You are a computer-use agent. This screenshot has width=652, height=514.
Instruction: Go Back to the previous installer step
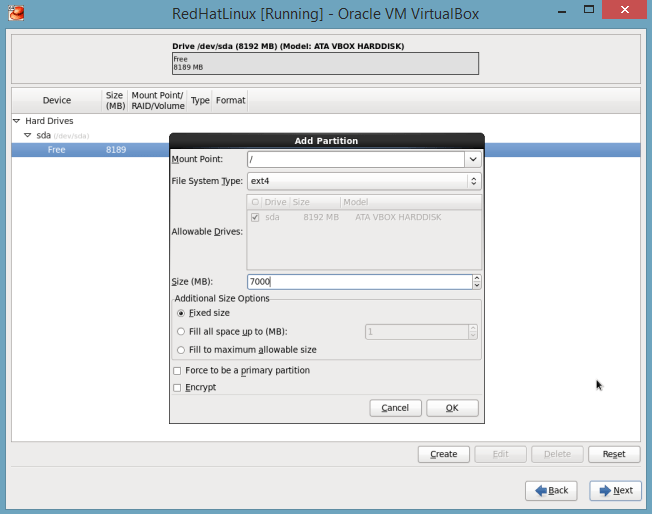[551, 491]
